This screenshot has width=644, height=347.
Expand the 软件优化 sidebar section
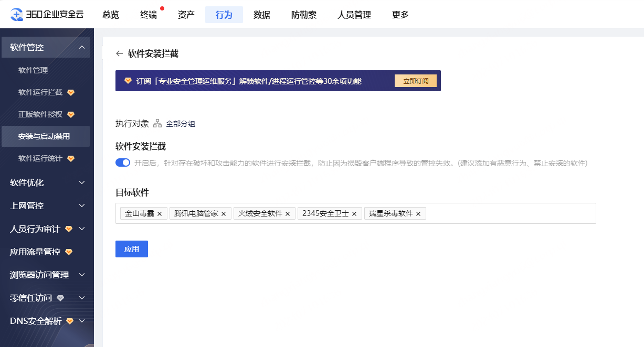[x=82, y=182]
